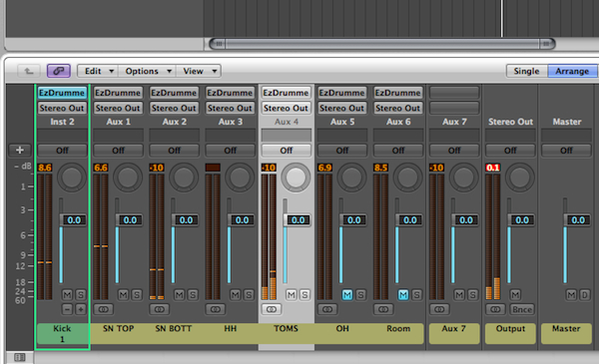Viewport: 599px width, 364px height.
Task: Mute the Aux 1 SN TOP channel
Action: click(123, 295)
